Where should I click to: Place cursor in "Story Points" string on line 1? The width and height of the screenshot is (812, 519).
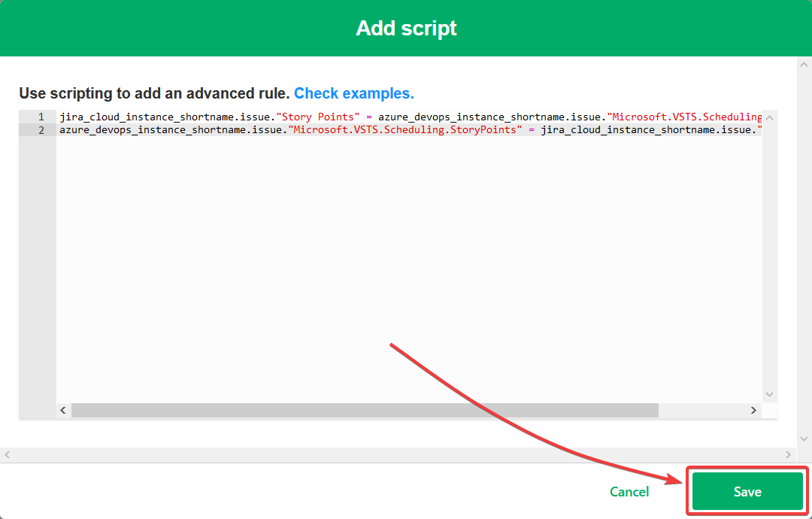pyautogui.click(x=318, y=117)
